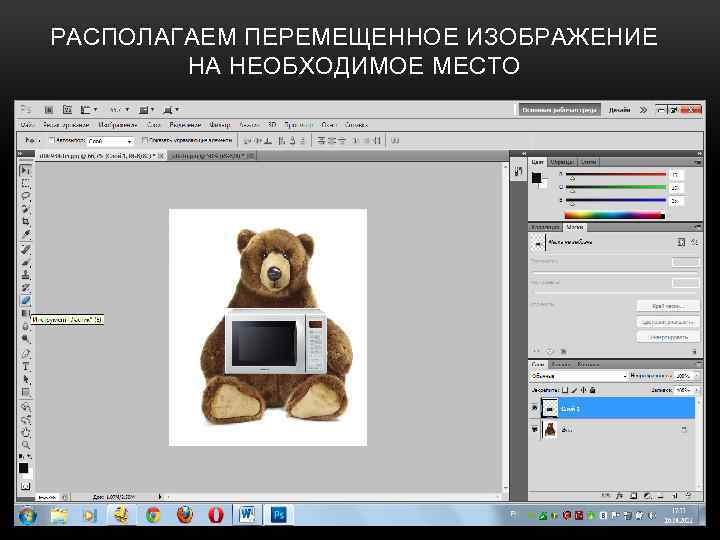Open the layer fill dropdown arrow

point(697,390)
